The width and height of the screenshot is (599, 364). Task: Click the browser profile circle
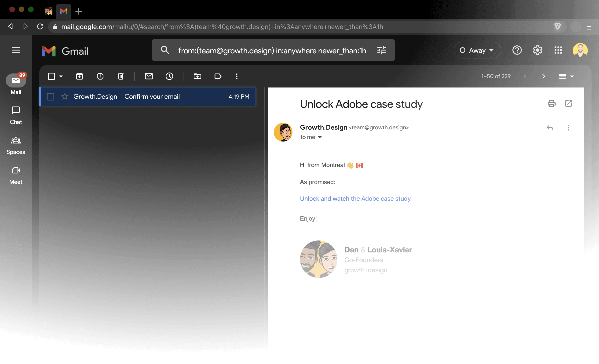[x=575, y=26]
